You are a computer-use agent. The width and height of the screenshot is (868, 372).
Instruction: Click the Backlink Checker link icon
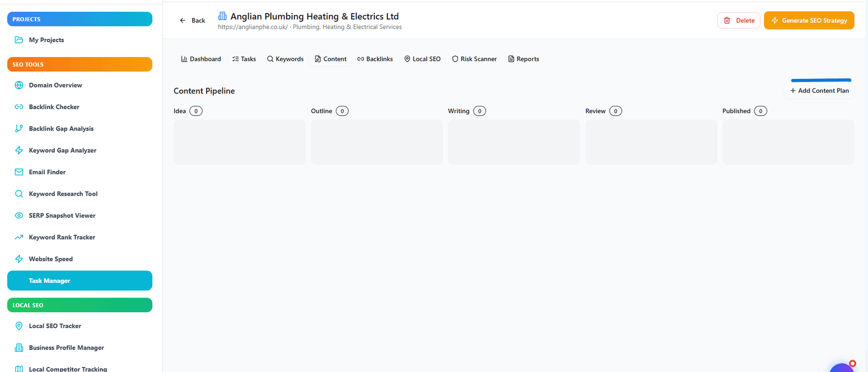pos(19,107)
